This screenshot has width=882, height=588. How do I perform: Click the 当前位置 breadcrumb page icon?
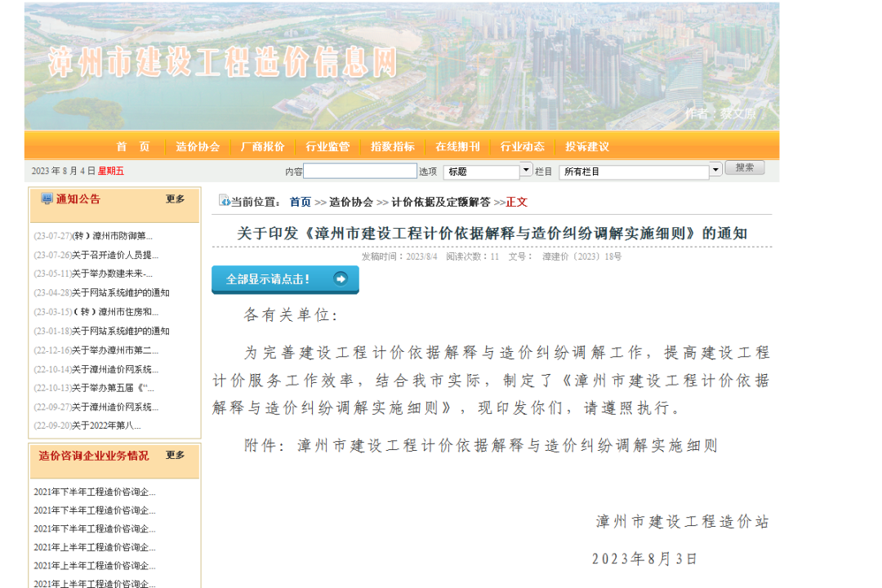point(225,200)
